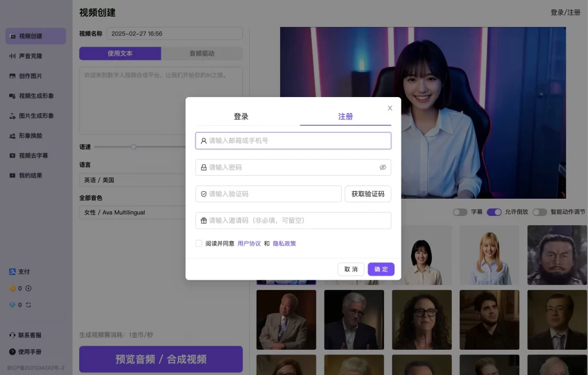Switch to the 登录 tab in the dialog
This screenshot has height=375, width=588.
(x=241, y=116)
